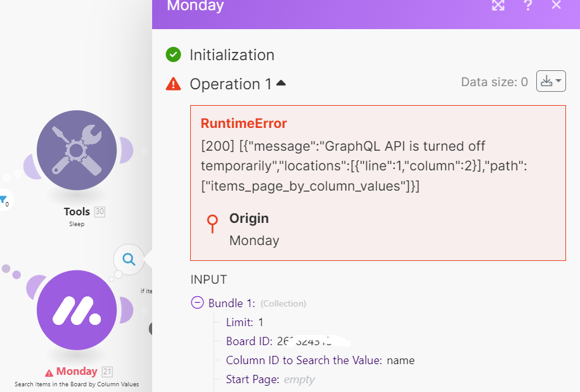The height and width of the screenshot is (392, 580).
Task: Select the Board ID row
Action: point(288,341)
